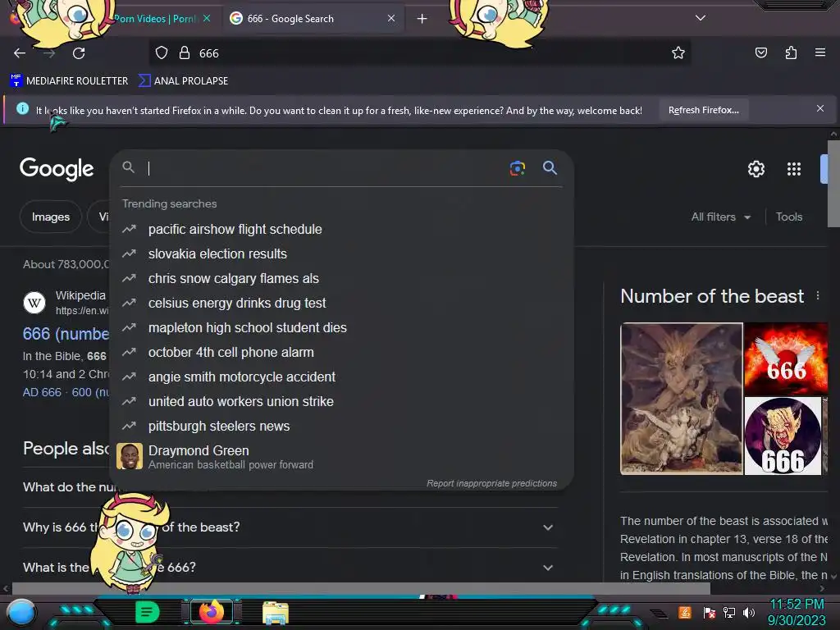Open the Number of the beast more options
840x630 pixels.
click(818, 295)
